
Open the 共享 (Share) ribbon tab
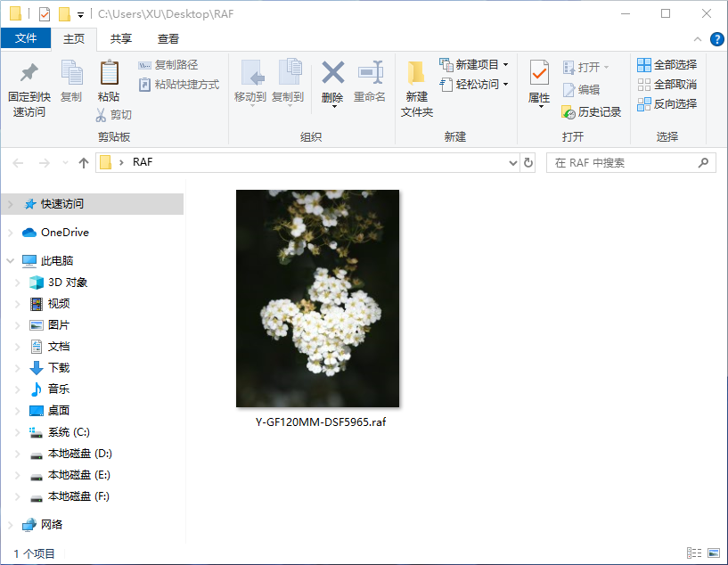point(121,39)
